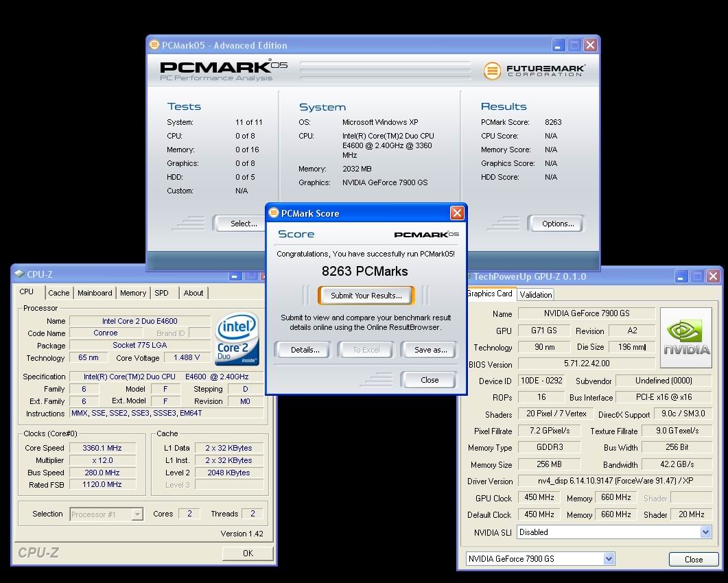
Task: Click the PCMark Score value 8263 in Results
Action: tap(553, 122)
